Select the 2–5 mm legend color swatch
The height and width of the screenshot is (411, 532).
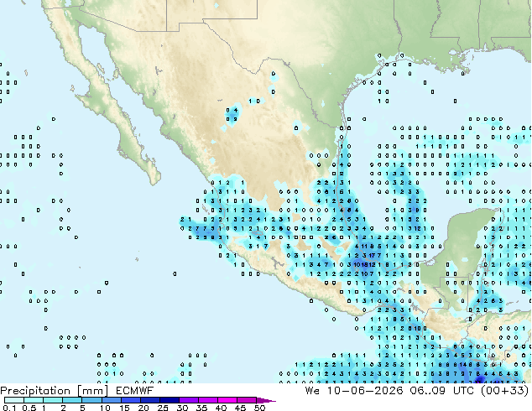point(72,400)
